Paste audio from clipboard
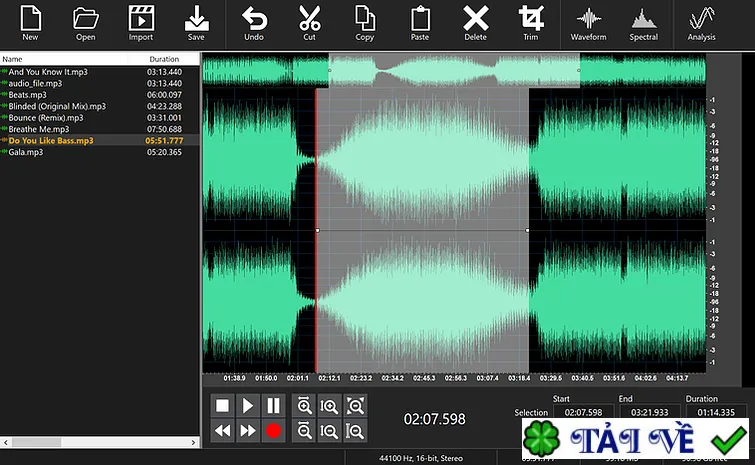Screen dimensions: 755x465 pos(420,23)
